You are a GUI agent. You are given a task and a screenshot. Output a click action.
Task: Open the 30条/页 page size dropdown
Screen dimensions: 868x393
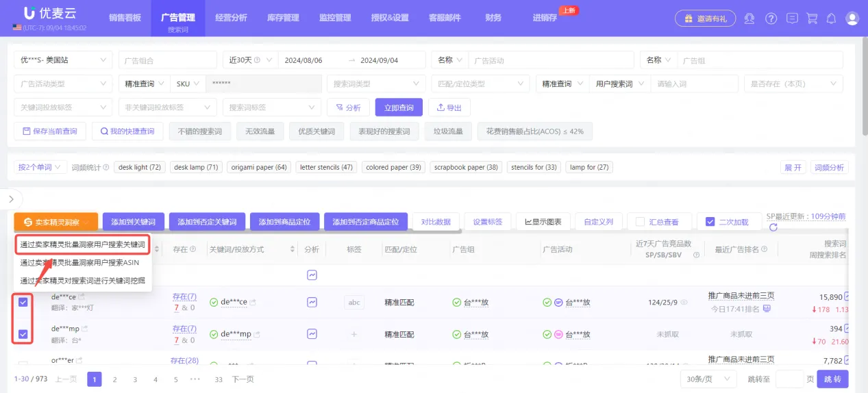pos(708,379)
